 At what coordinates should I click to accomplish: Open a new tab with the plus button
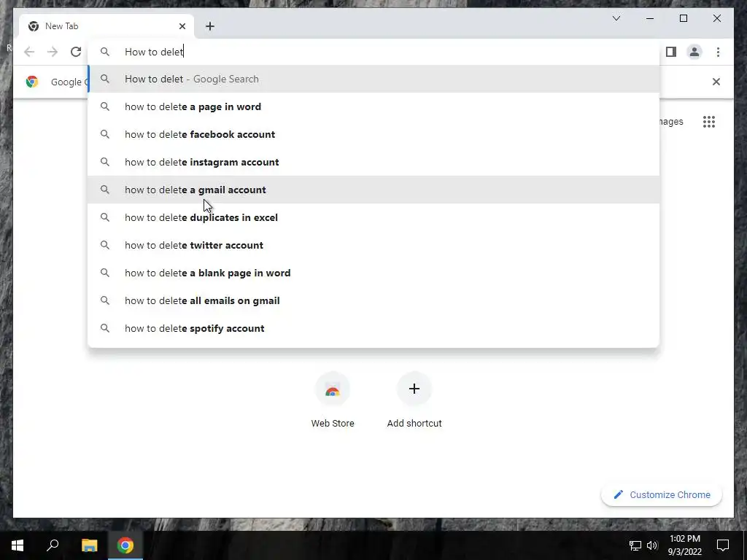[x=210, y=26]
